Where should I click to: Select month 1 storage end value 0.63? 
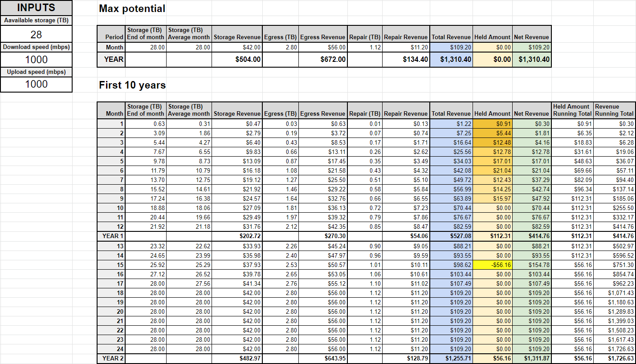point(146,124)
